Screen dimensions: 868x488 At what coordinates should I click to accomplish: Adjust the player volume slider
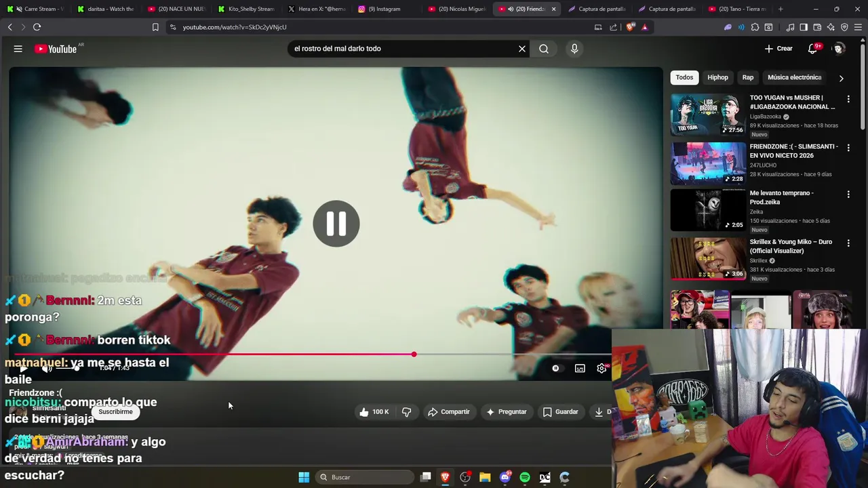click(x=68, y=368)
